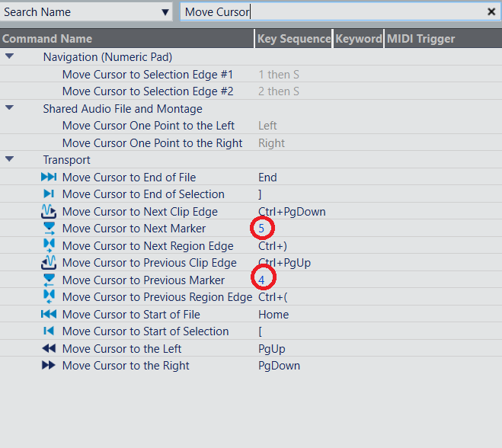The height and width of the screenshot is (448, 502).
Task: Click the Move Cursor to End of File icon
Action: [x=49, y=178]
